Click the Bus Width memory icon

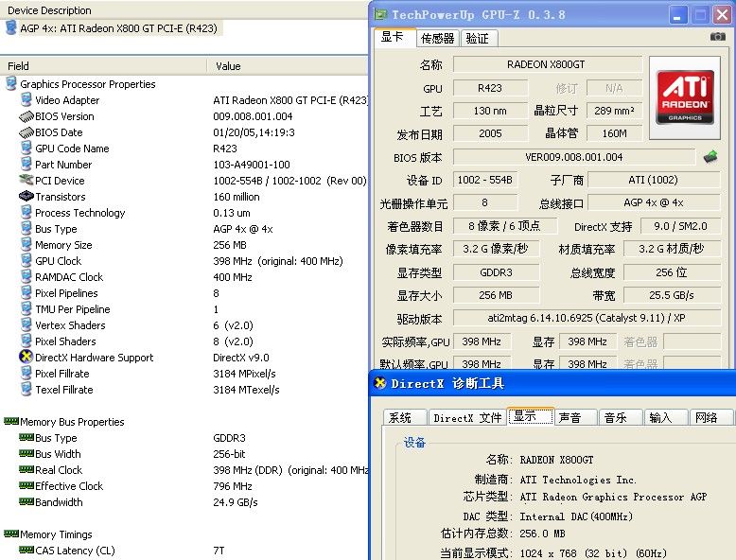[x=26, y=453]
